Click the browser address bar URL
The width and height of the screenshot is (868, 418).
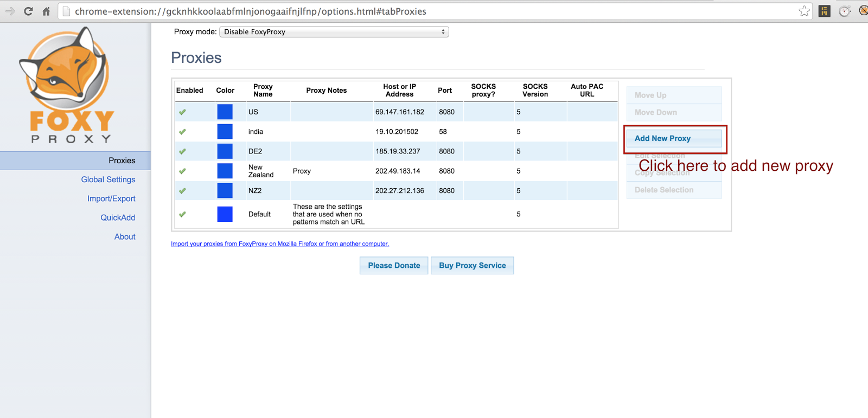pos(251,11)
